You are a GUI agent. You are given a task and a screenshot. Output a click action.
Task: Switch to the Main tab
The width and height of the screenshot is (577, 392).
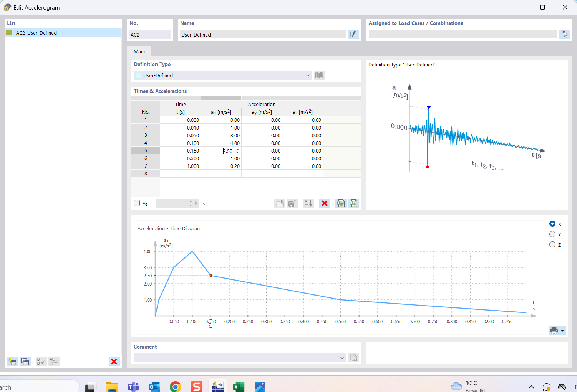tap(139, 51)
